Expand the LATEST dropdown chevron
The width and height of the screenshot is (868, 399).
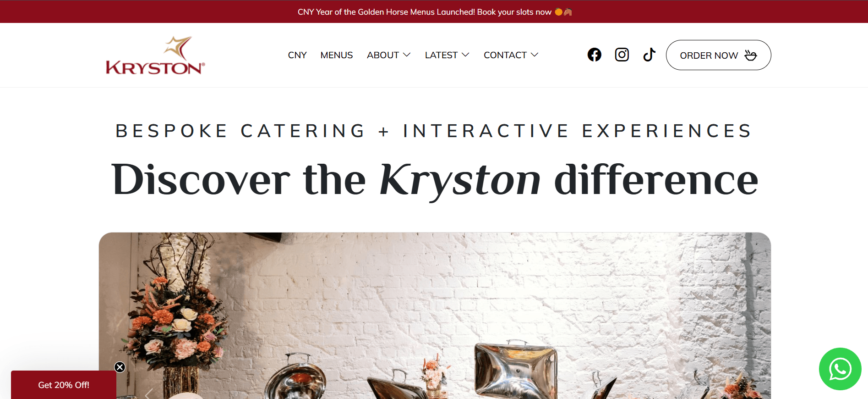tap(465, 55)
